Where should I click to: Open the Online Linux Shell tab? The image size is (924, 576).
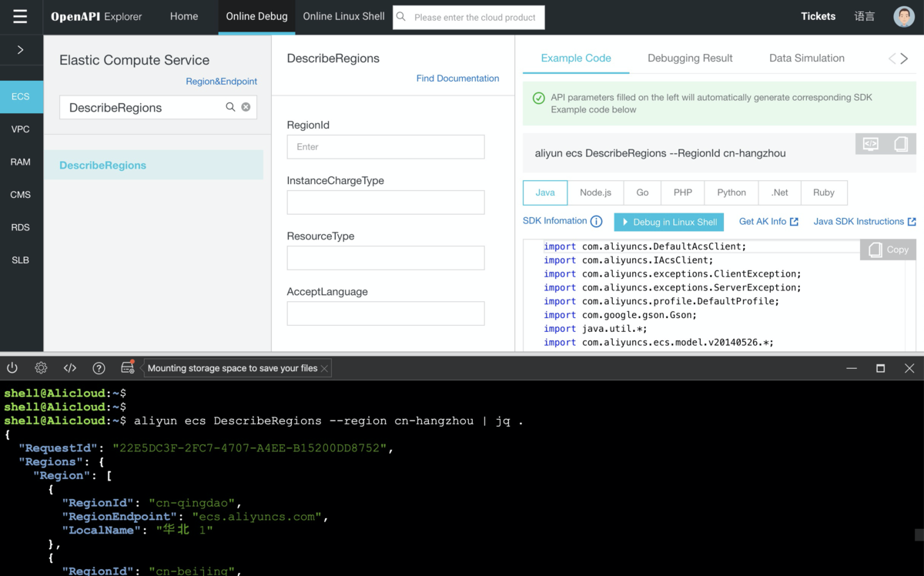tap(343, 16)
